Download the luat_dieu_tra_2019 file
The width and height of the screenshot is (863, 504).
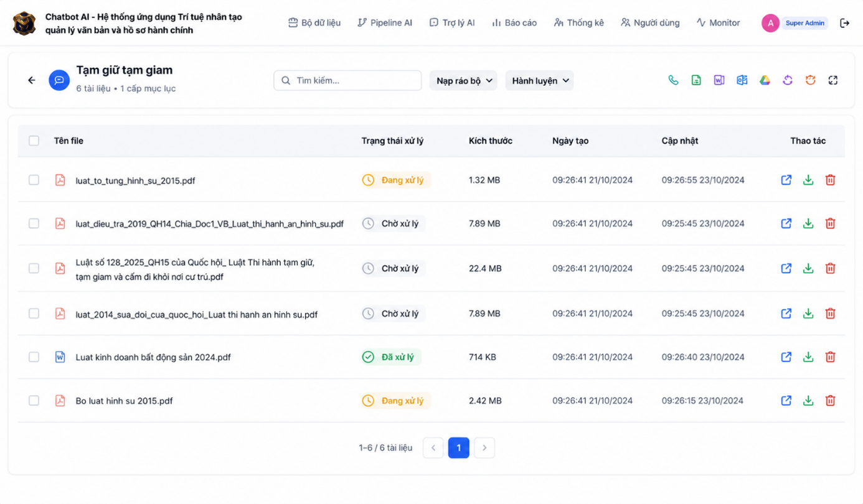808,223
